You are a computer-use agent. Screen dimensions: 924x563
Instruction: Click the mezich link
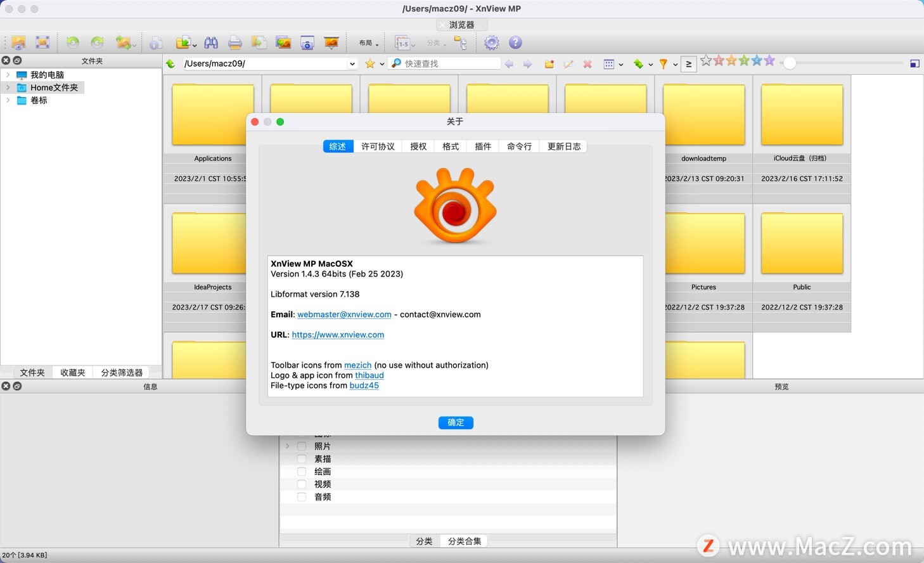point(357,365)
